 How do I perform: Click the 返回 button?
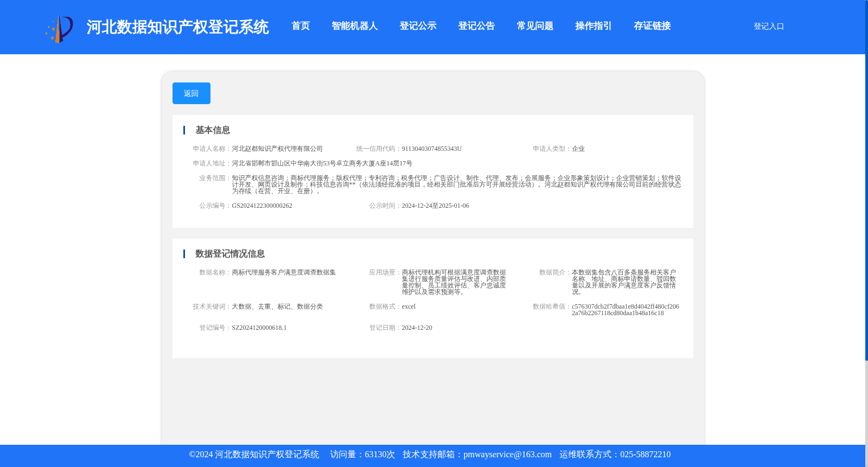[192, 93]
